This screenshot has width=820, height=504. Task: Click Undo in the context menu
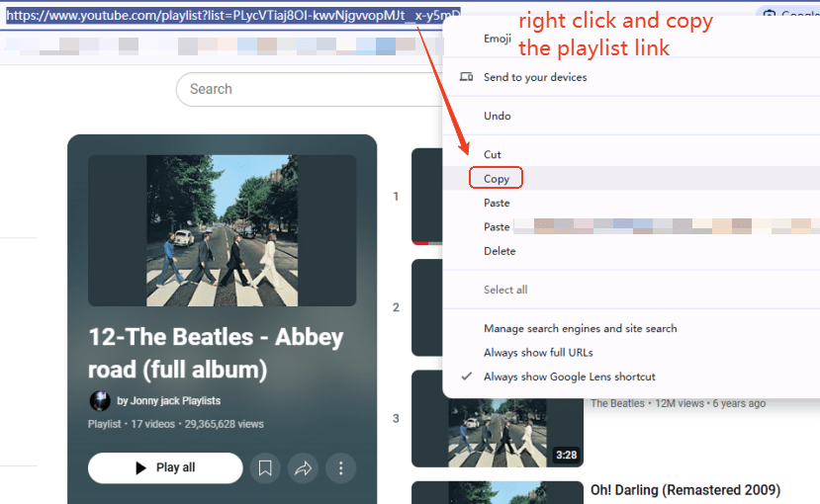pos(498,116)
